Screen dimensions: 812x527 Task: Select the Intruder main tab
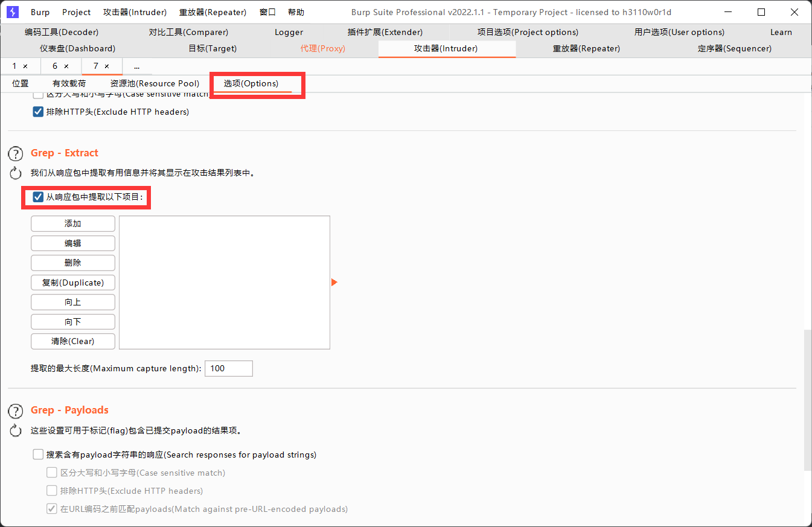(447, 49)
